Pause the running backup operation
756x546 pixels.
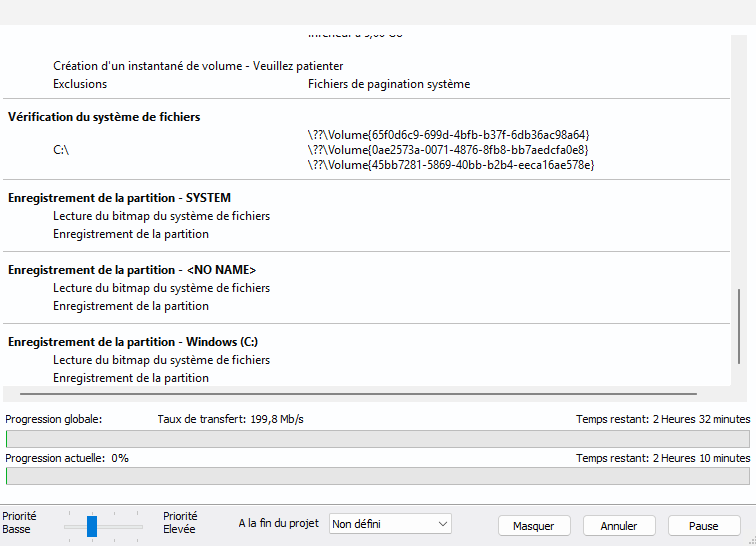[703, 525]
